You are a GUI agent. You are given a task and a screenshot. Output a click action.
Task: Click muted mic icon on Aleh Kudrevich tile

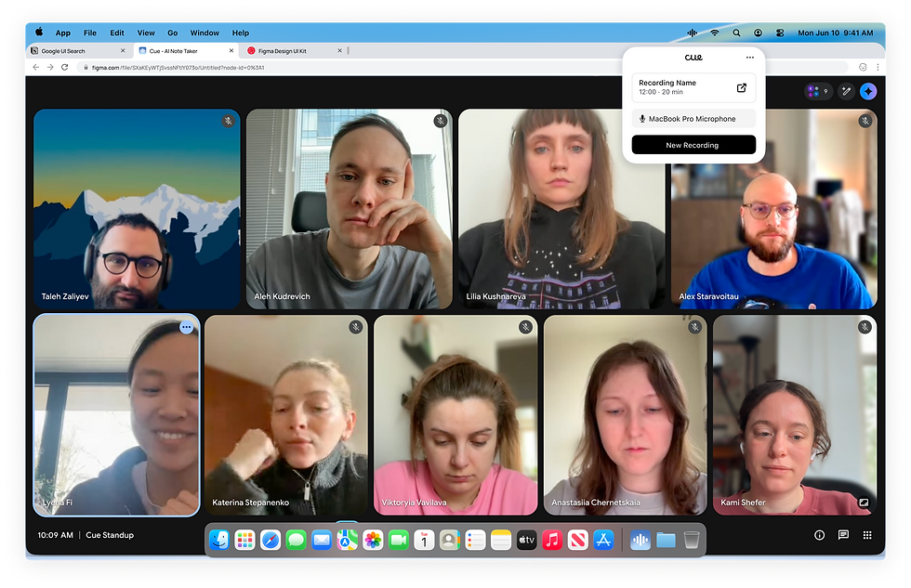click(441, 121)
